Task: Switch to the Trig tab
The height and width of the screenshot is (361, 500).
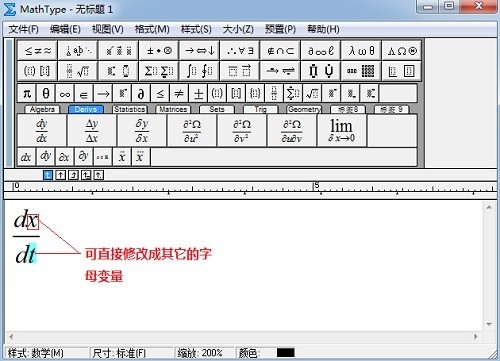Action: pos(260,109)
